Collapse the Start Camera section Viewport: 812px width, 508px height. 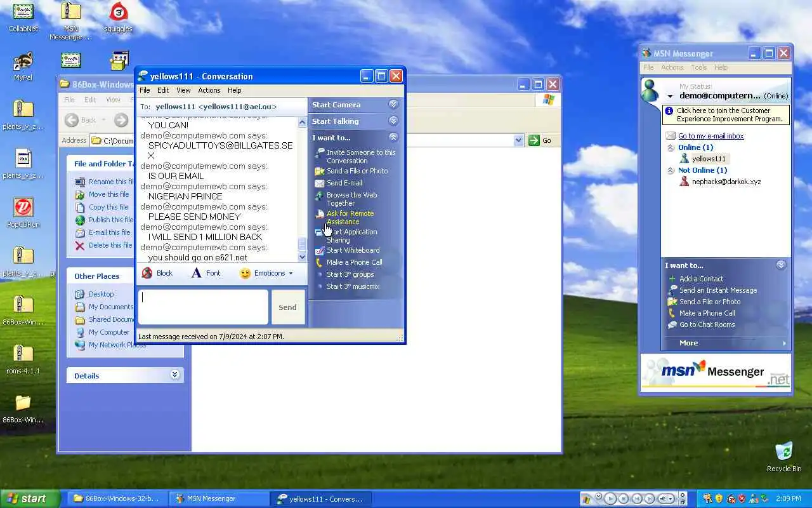pos(393,105)
